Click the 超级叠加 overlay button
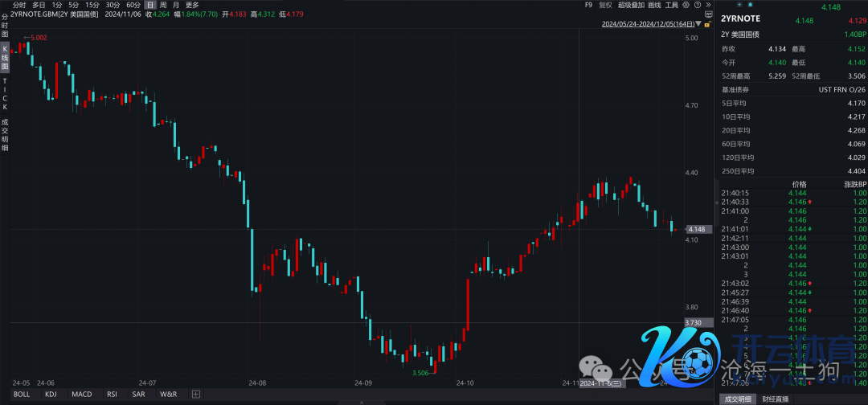This screenshot has height=405, width=868. 631,5
